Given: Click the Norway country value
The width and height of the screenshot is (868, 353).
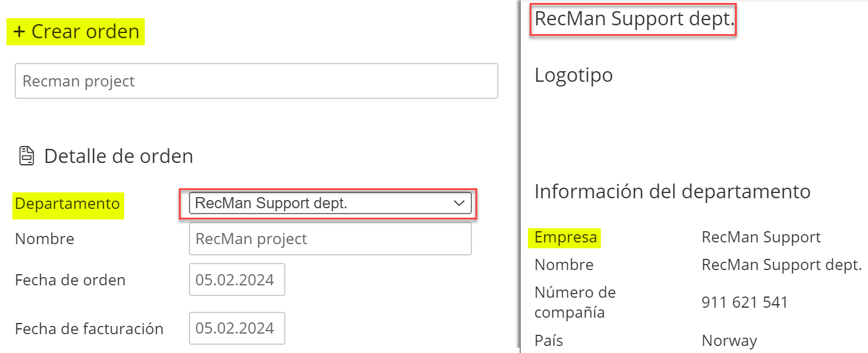Looking at the screenshot, I should click(x=729, y=341).
